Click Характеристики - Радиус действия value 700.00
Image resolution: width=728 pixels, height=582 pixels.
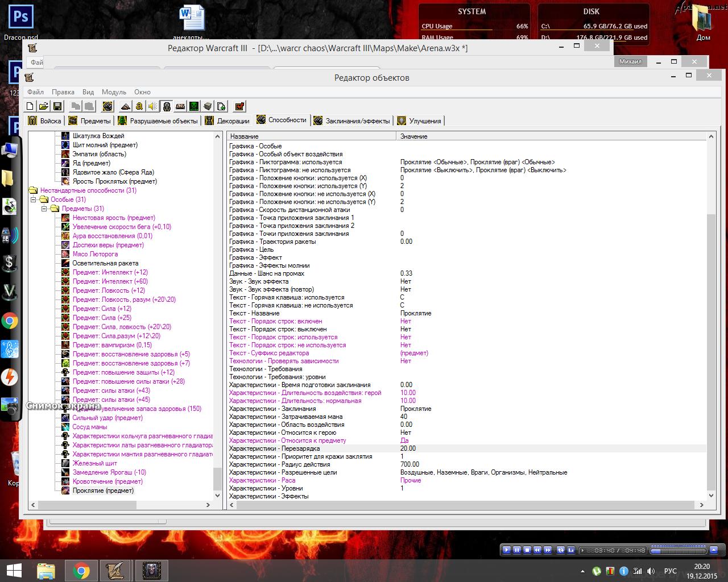tap(409, 464)
